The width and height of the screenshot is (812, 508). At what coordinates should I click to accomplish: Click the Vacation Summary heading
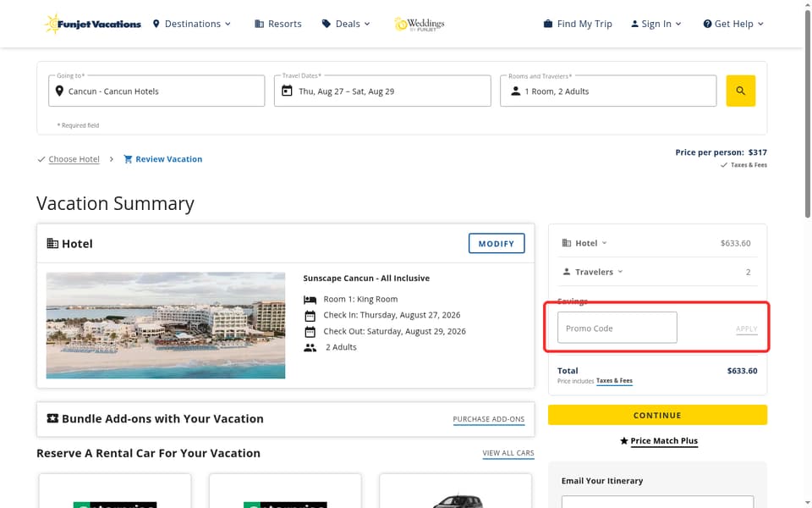coord(116,203)
